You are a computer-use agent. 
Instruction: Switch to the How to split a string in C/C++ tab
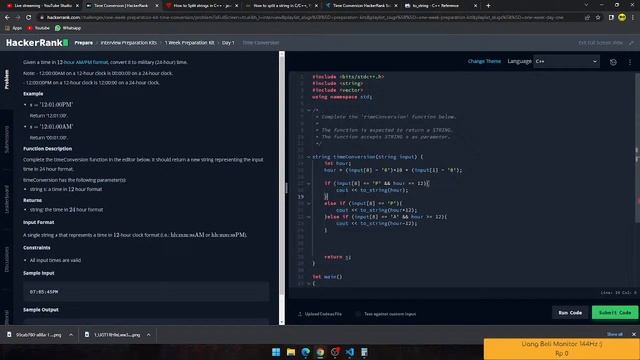(x=282, y=6)
